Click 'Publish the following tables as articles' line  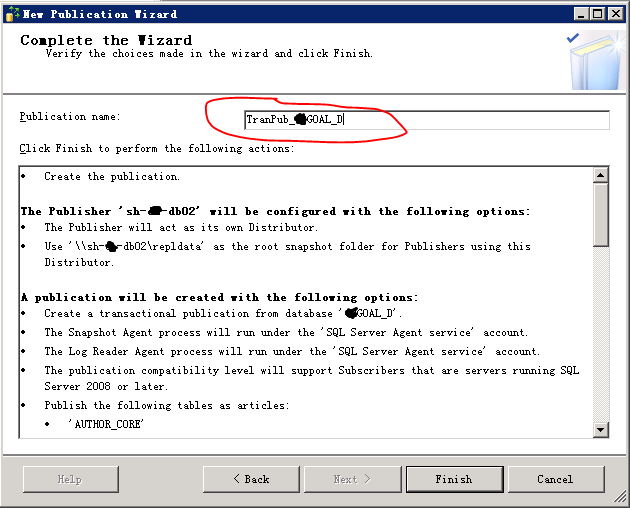click(x=166, y=406)
